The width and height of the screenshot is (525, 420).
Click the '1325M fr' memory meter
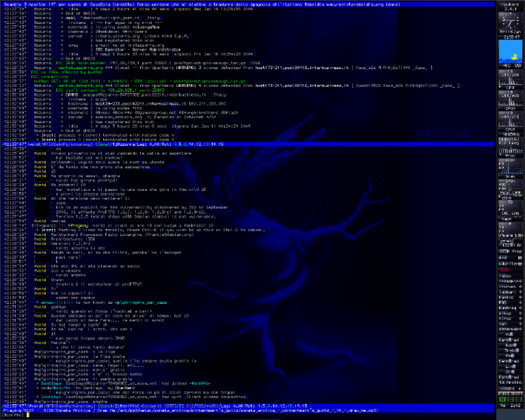(x=510, y=245)
